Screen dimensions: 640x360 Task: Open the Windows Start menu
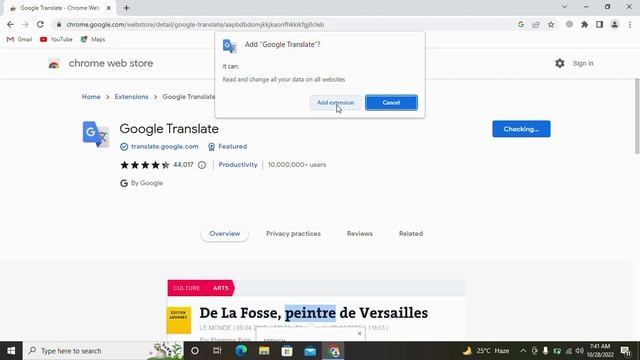(11, 351)
